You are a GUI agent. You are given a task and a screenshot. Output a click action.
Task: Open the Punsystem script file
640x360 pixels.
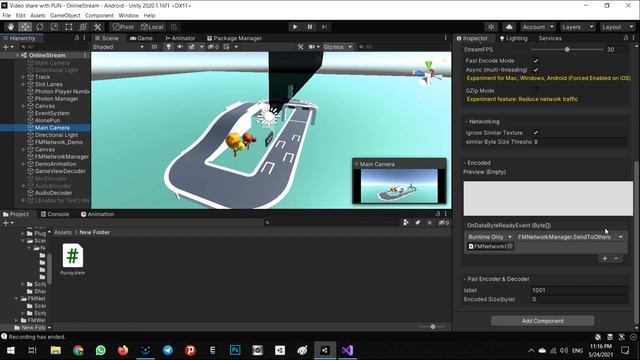point(73,259)
